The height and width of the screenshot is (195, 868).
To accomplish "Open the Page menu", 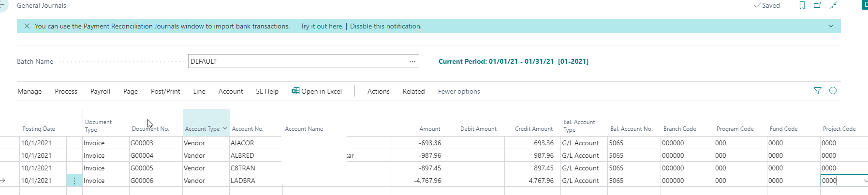I will coord(131,91).
